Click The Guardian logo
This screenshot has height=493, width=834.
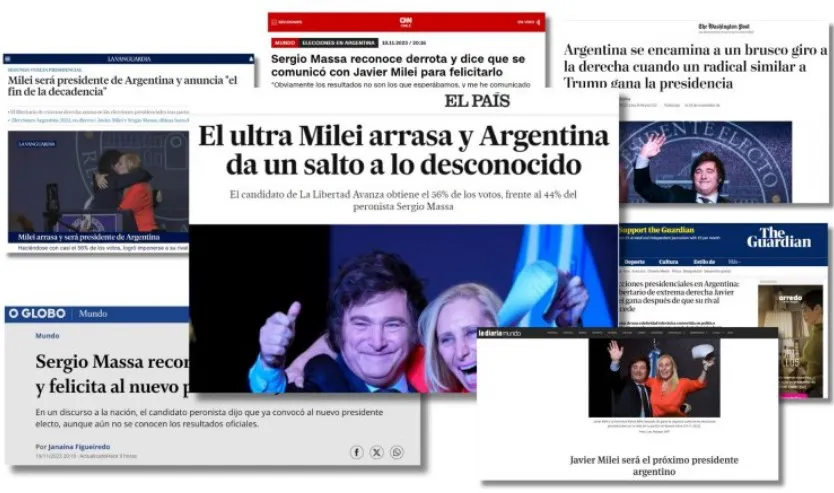(779, 238)
